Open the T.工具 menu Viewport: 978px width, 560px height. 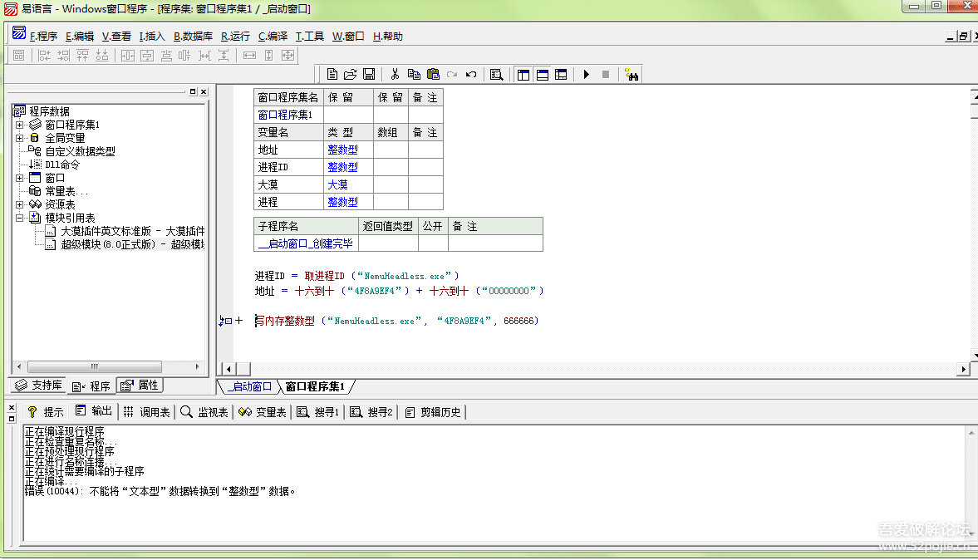click(x=309, y=37)
